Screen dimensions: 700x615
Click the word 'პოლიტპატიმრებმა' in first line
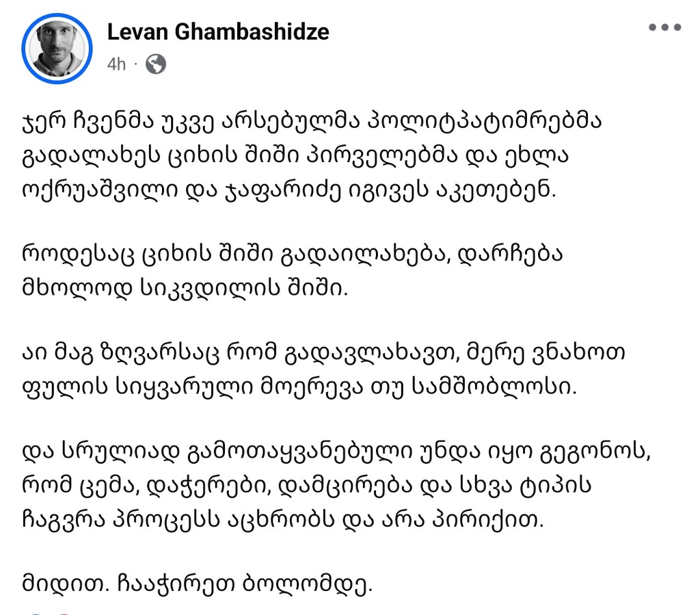pos(484,122)
